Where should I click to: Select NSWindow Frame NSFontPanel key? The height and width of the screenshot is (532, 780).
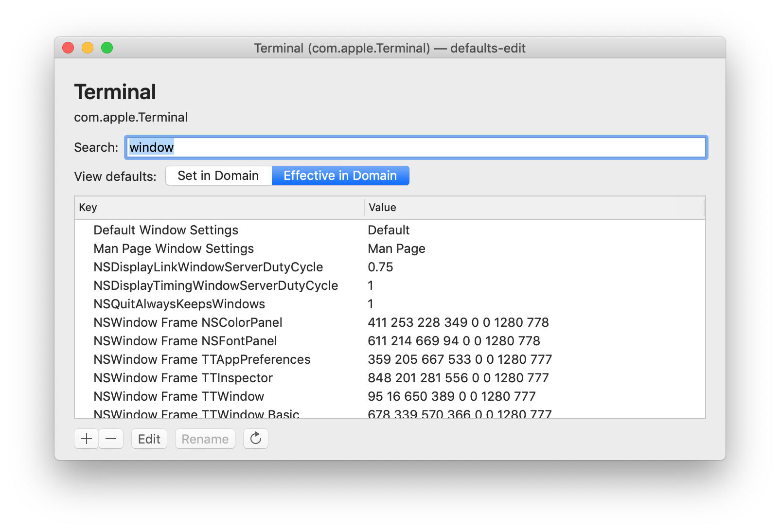[x=185, y=341]
